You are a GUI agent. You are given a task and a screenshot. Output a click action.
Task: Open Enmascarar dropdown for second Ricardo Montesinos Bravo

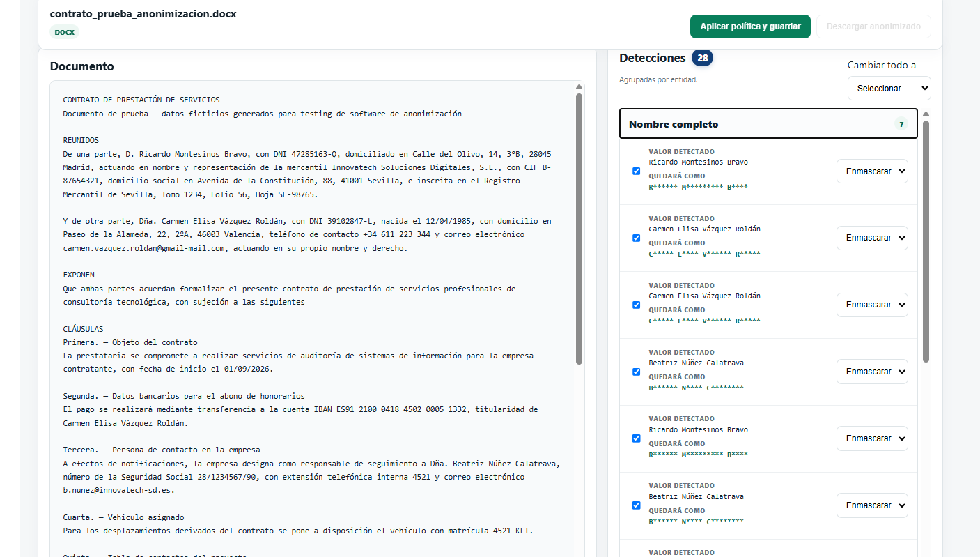pyautogui.click(x=872, y=438)
